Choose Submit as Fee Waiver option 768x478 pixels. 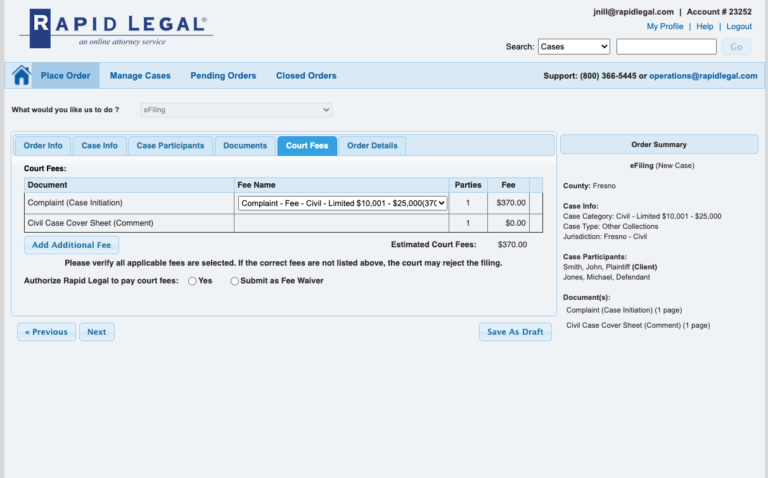click(x=235, y=281)
